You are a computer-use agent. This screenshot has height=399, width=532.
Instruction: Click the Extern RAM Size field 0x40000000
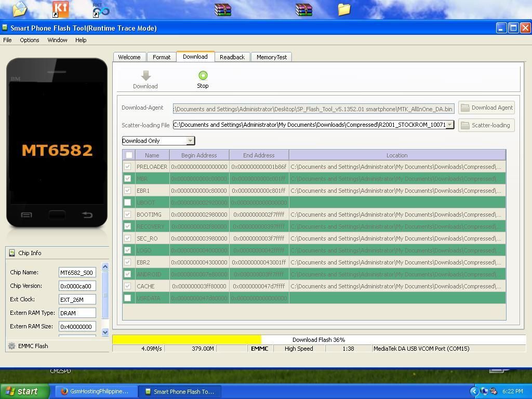pyautogui.click(x=77, y=327)
